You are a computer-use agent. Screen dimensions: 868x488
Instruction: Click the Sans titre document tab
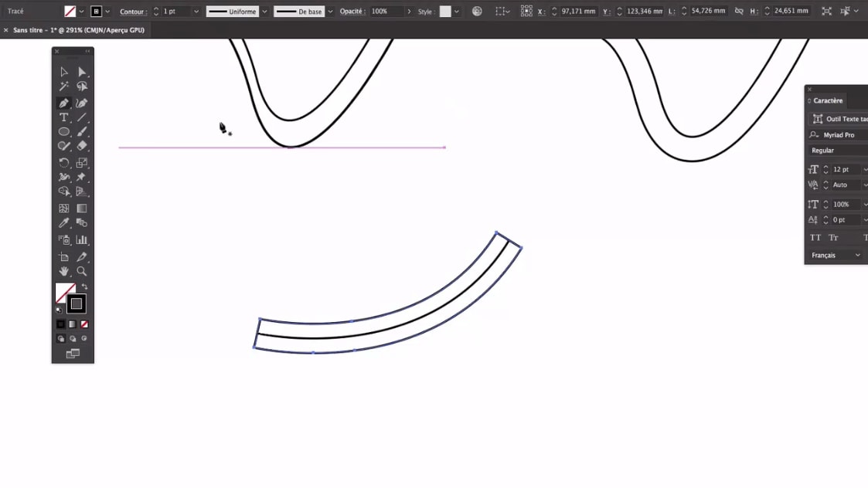point(78,30)
